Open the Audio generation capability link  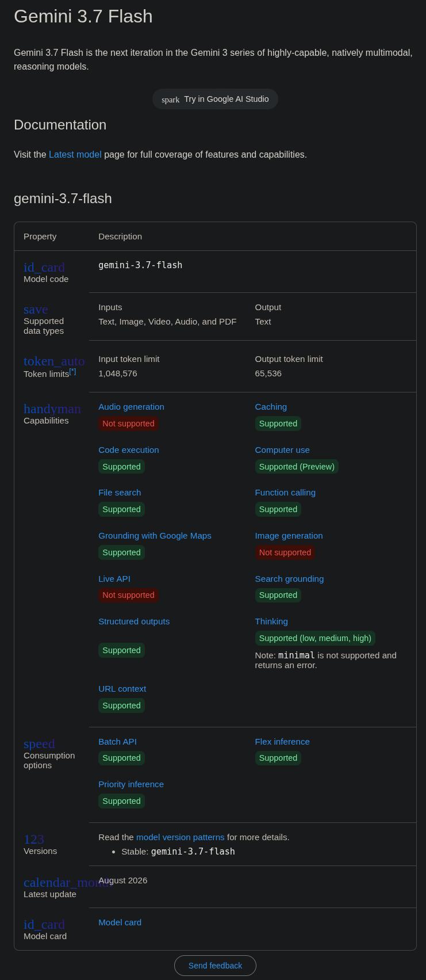(x=131, y=407)
